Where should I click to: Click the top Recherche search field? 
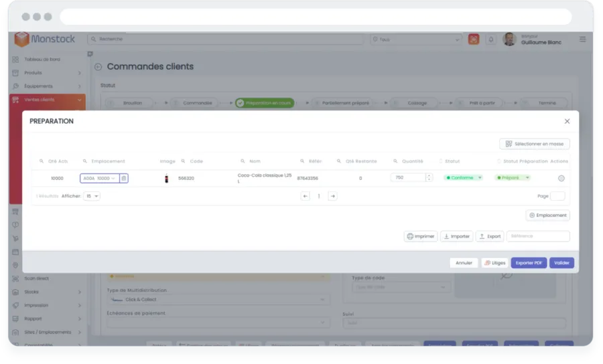pos(225,39)
